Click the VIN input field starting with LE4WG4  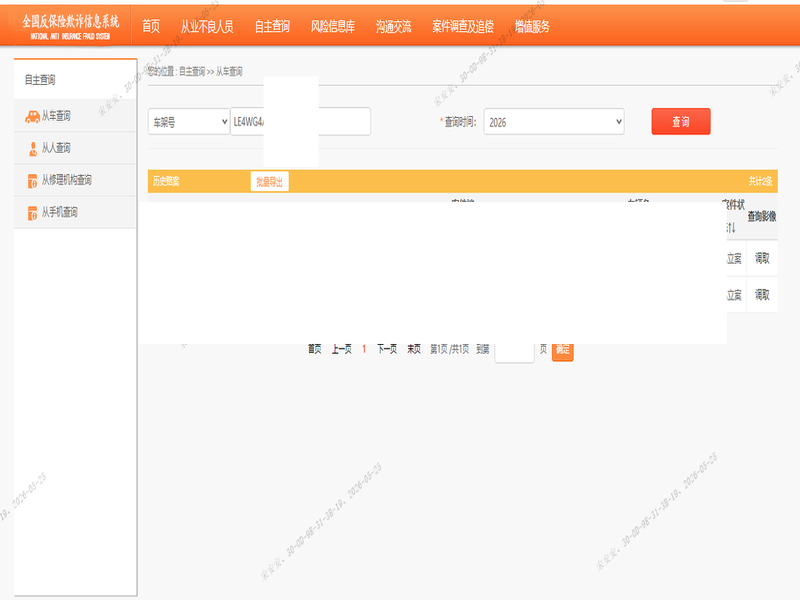(x=301, y=121)
